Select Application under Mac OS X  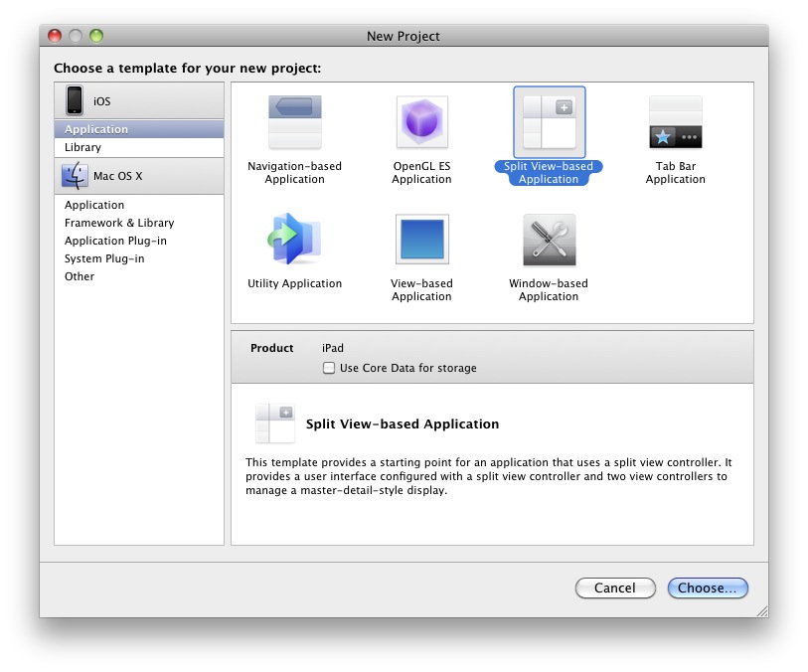139,205
